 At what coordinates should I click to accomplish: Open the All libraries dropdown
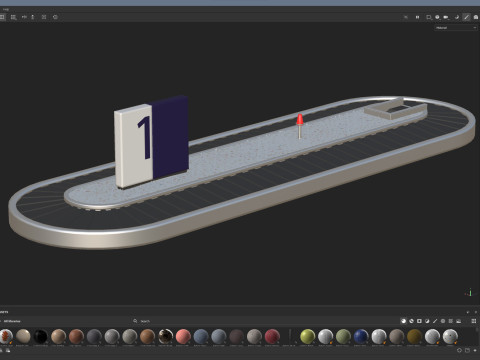click(x=12, y=321)
